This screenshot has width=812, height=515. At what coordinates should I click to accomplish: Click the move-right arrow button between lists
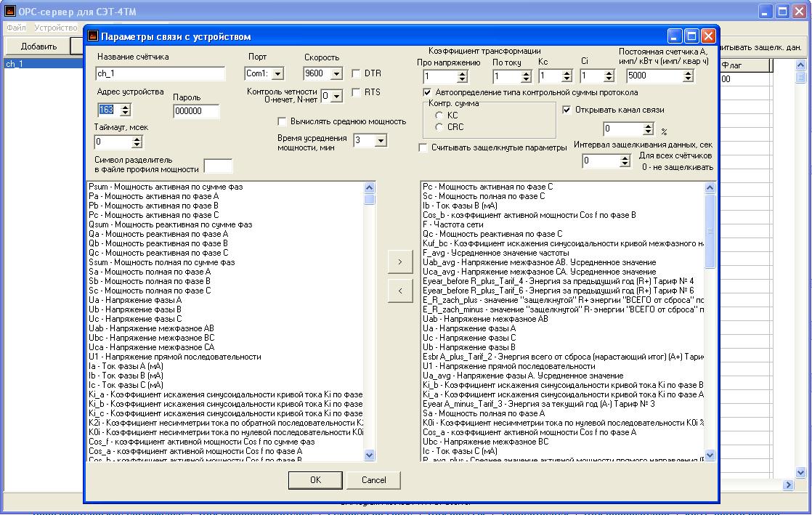coord(400,262)
